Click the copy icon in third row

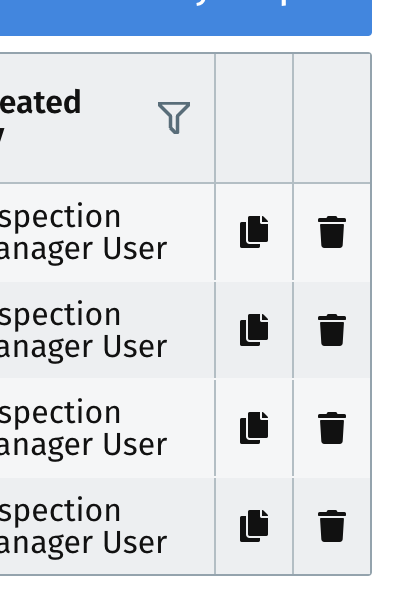pyautogui.click(x=254, y=428)
